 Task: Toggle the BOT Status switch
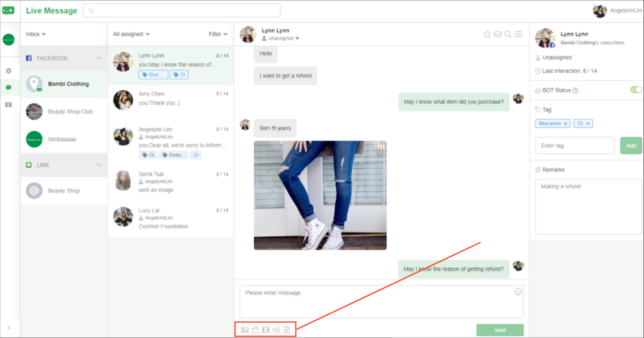point(636,90)
